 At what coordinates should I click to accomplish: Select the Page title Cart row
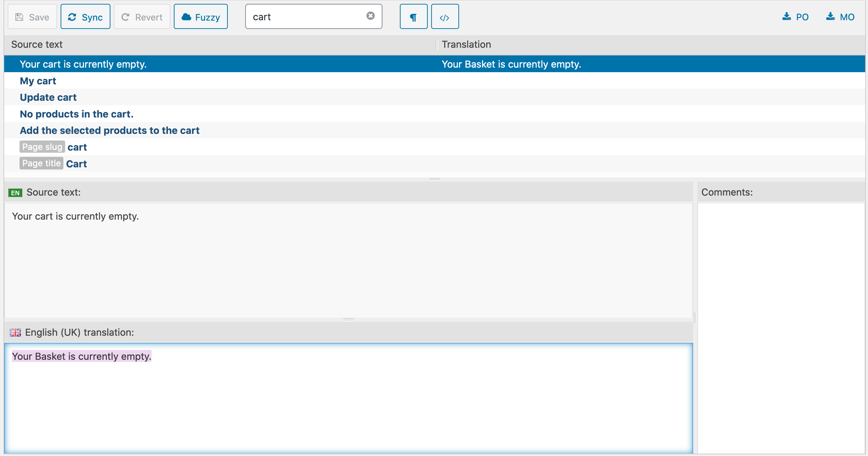pyautogui.click(x=77, y=164)
